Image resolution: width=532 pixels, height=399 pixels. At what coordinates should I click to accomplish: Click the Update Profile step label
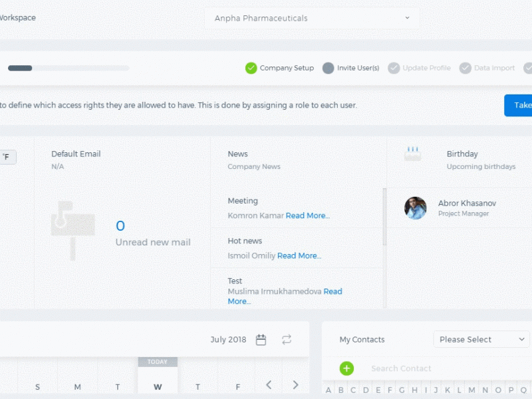click(x=426, y=68)
